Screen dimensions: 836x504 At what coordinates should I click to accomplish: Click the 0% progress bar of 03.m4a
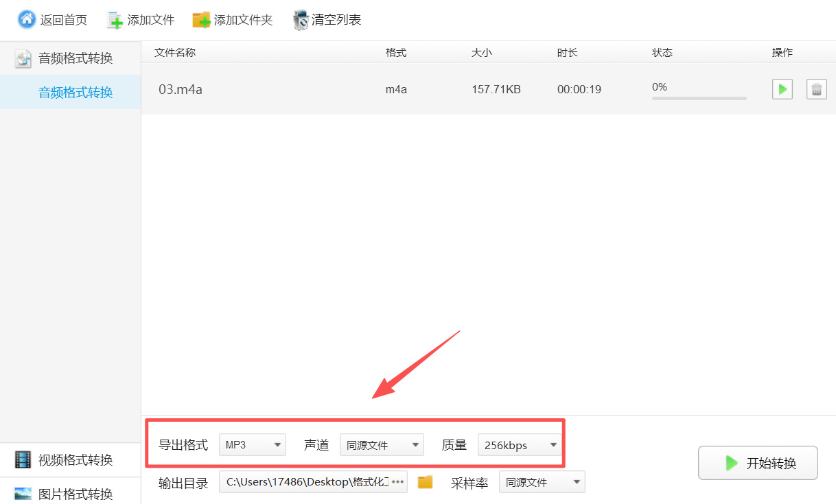tap(699, 98)
